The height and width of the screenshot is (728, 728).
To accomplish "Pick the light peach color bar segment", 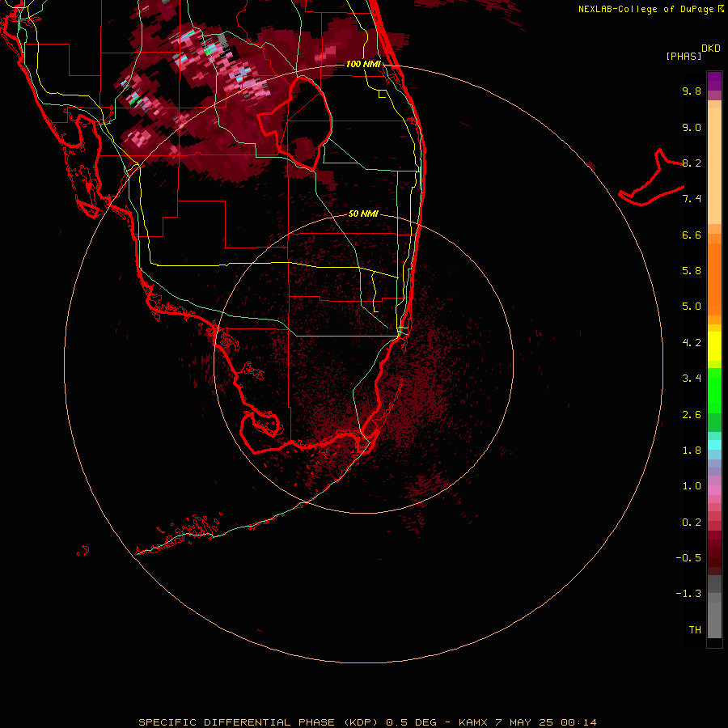I will pos(714,166).
